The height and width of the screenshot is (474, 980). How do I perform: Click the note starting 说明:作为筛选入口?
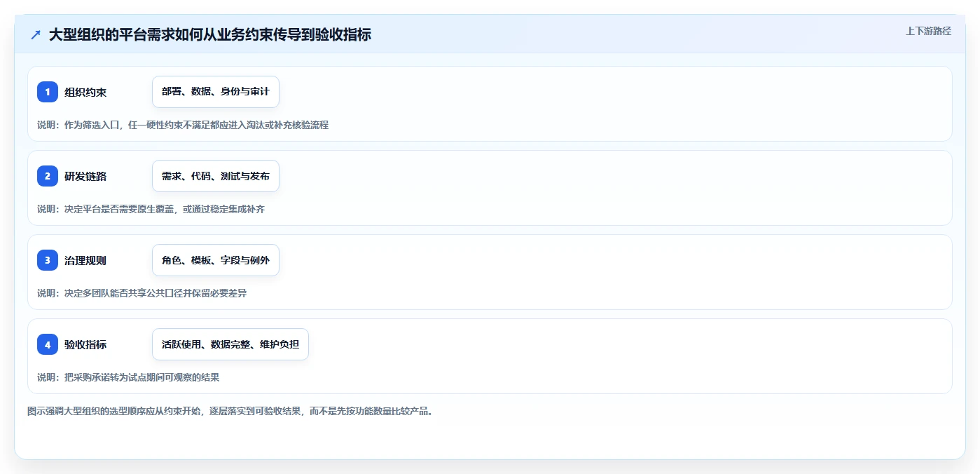tap(183, 125)
